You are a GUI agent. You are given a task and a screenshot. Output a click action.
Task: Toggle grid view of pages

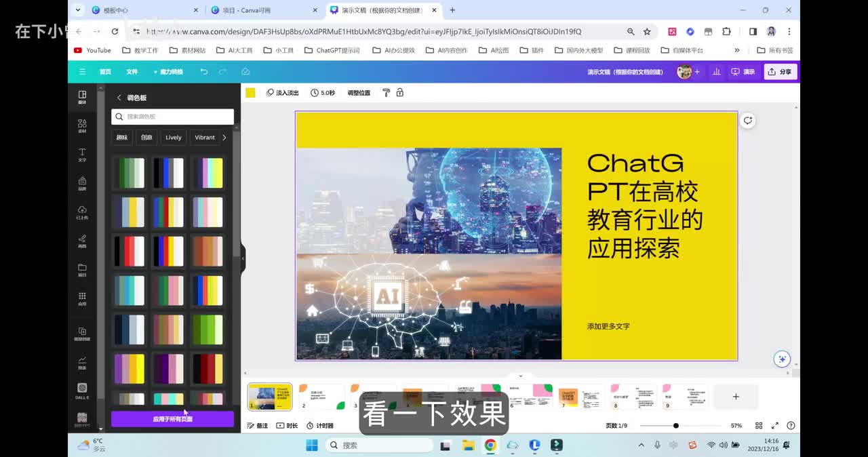pyautogui.click(x=759, y=426)
